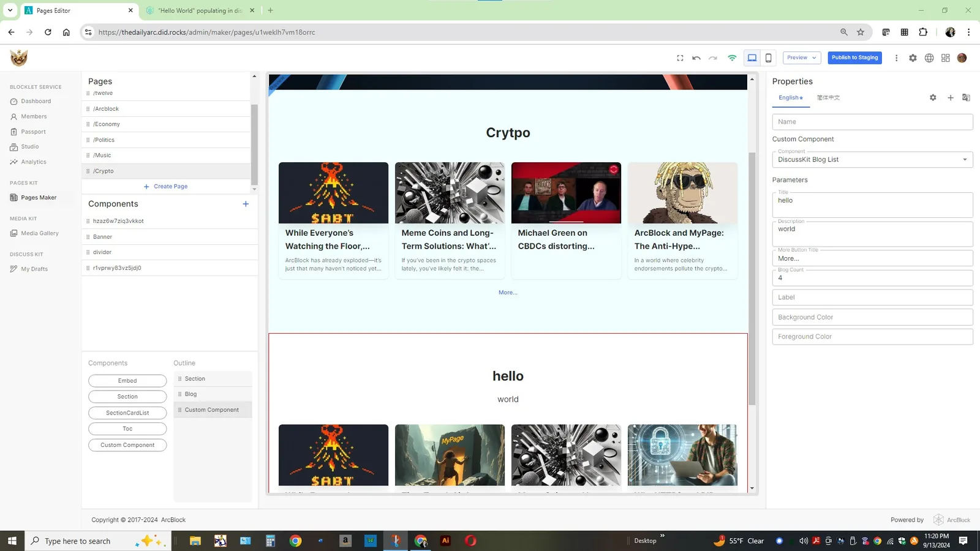Select Section in the Outline
The width and height of the screenshot is (980, 551).
(213, 379)
